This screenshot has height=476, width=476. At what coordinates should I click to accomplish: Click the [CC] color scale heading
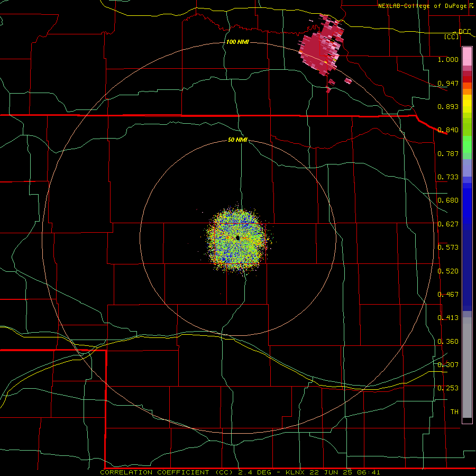point(452,36)
